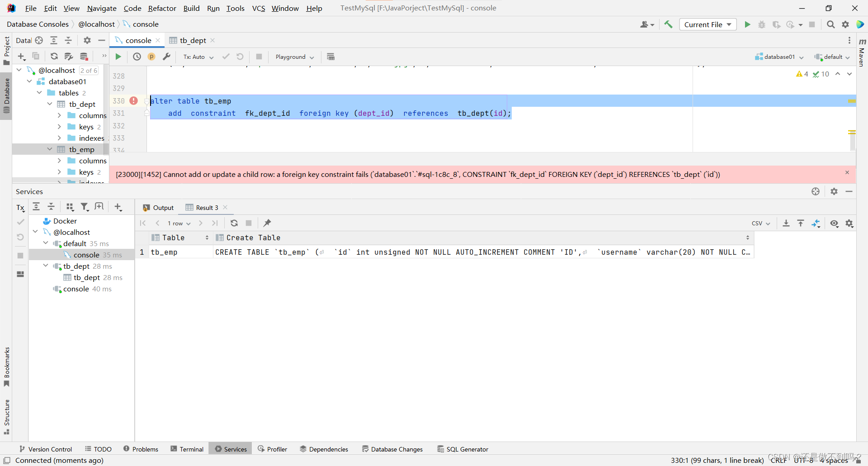Select console 35 ms session in Services
Screen dimensions: 868x466
point(82,255)
